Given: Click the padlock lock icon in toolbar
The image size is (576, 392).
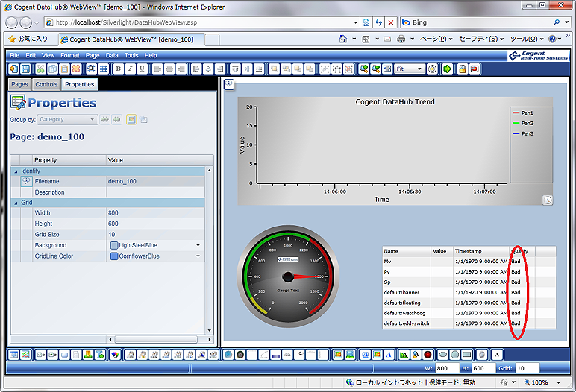Looking at the screenshot, I should click(463, 69).
